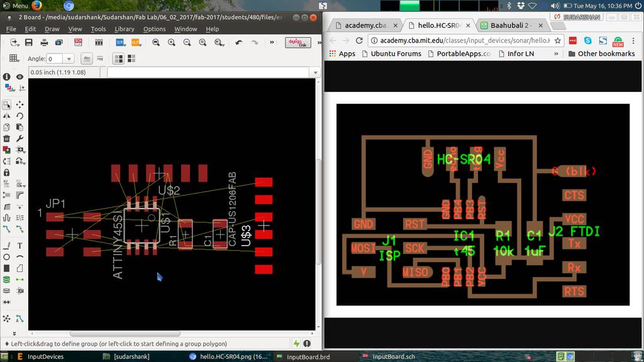Viewport: 644px width, 362px height.
Task: Open the layer display settings tool
Action: click(9, 88)
